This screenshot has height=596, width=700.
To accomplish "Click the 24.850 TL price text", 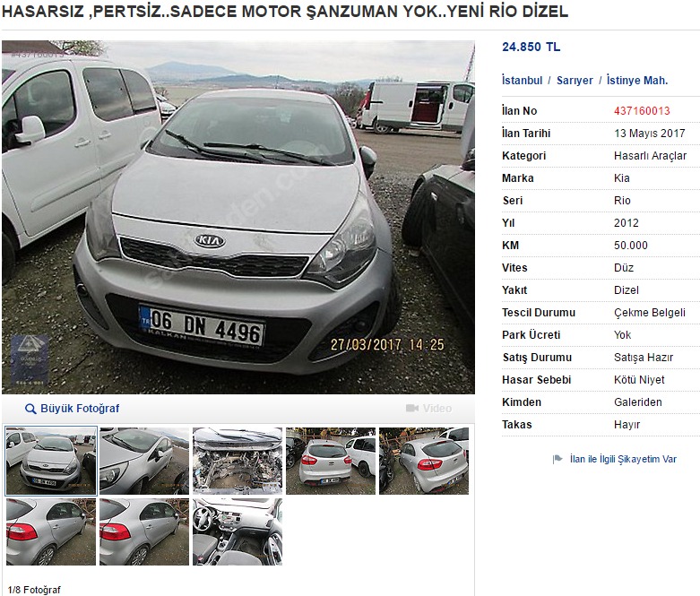I will tap(531, 47).
